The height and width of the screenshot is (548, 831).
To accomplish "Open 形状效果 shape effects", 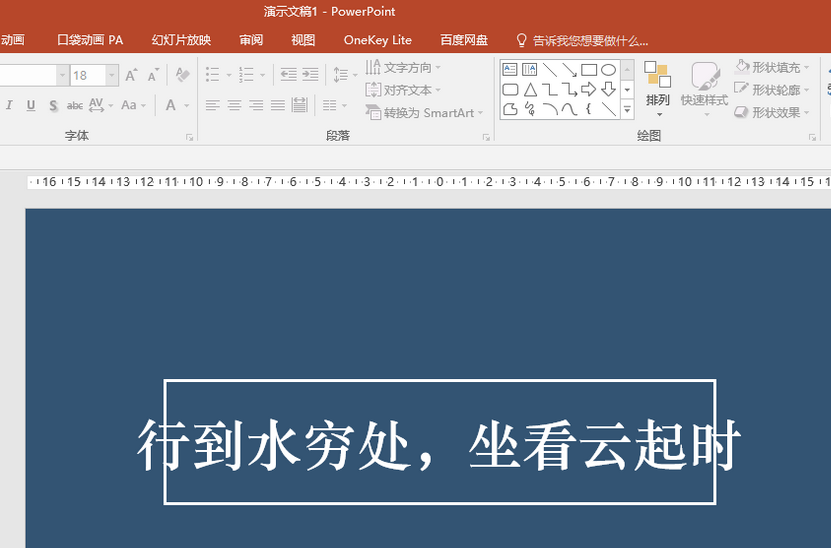I will pos(772,112).
